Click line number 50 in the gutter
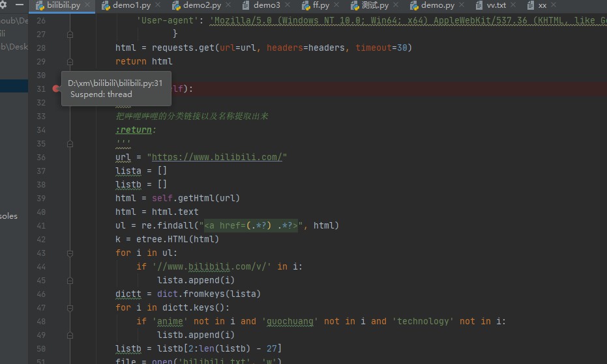Image resolution: width=607 pixels, height=364 pixels. [41, 349]
